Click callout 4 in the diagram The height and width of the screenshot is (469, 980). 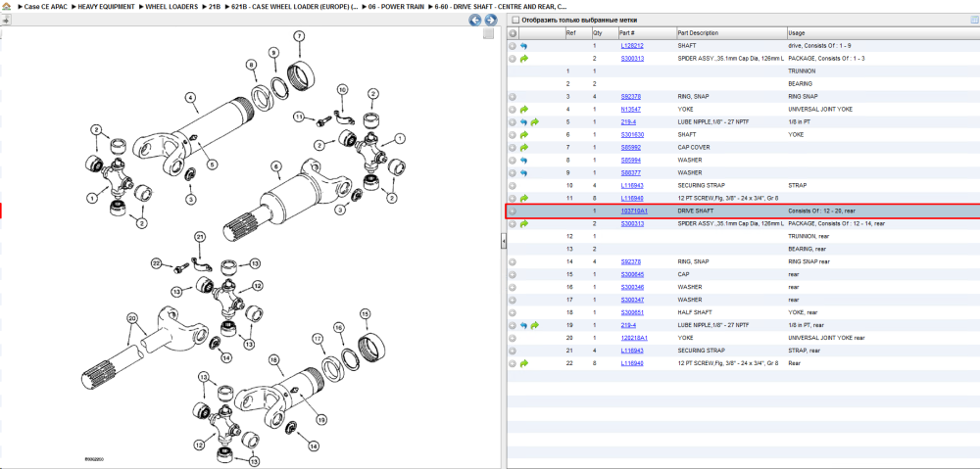[190, 97]
